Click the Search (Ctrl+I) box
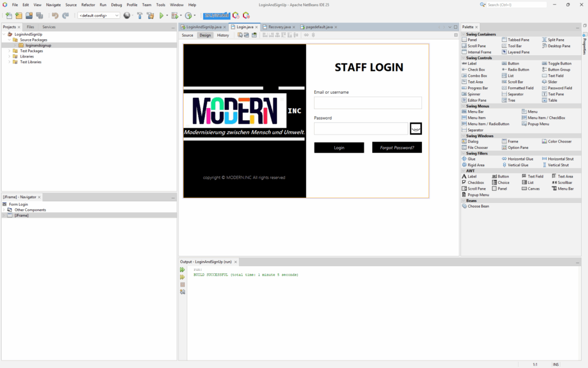Viewport: 588px width, 368px height. coord(516,5)
